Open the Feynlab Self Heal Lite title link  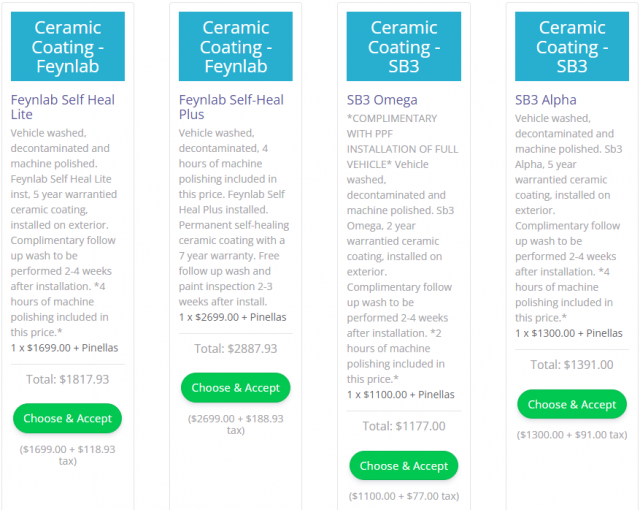pyautogui.click(x=62, y=107)
